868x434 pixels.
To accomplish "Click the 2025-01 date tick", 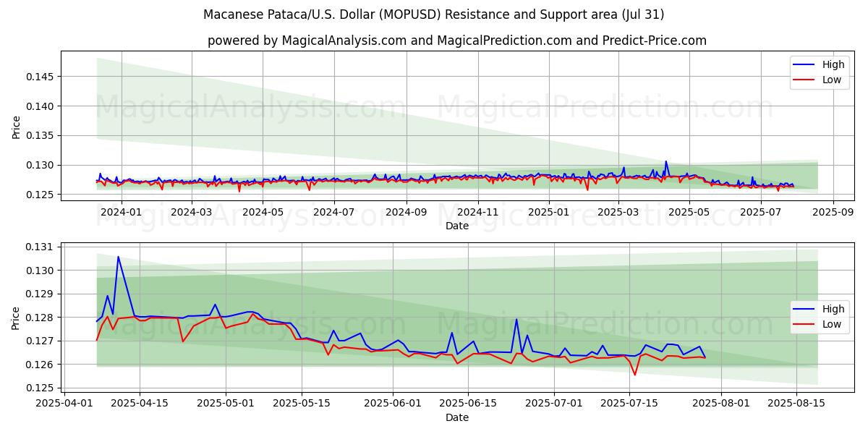I will pos(550,212).
